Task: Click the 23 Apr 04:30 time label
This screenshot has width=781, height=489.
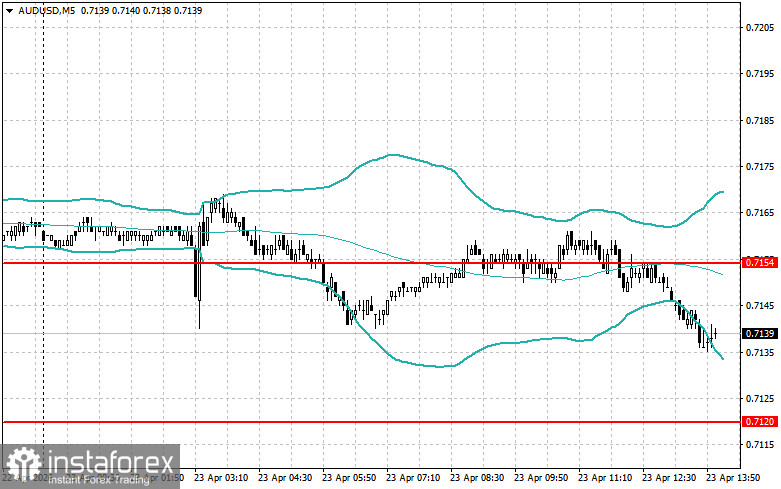Action: [x=285, y=478]
